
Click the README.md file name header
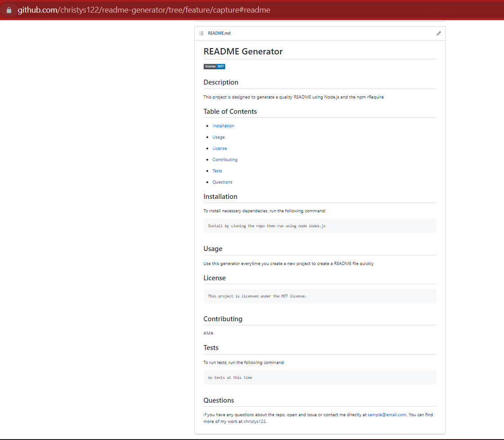219,33
